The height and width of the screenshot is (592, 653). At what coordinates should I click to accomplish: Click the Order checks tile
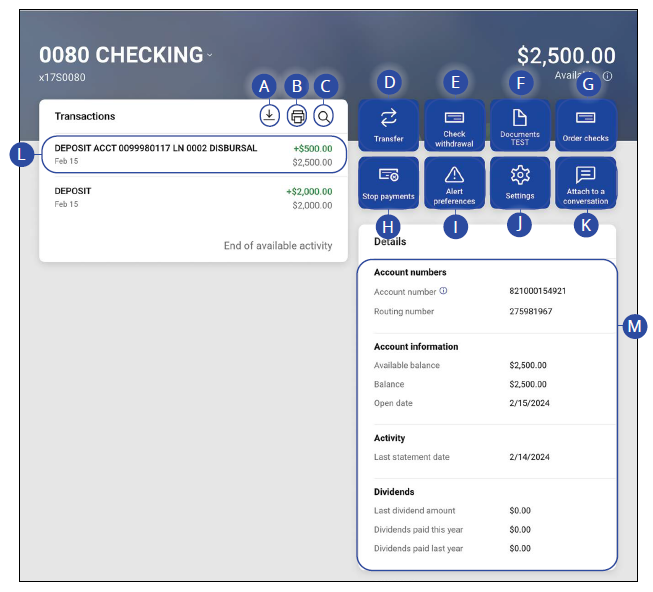(585, 125)
